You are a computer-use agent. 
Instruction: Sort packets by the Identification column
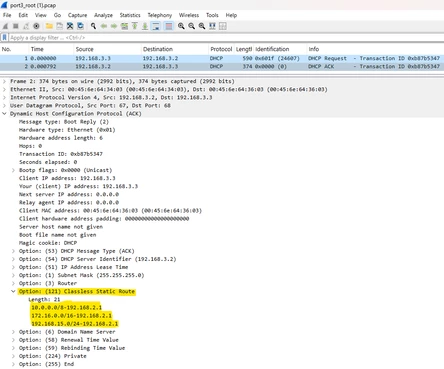click(280, 49)
